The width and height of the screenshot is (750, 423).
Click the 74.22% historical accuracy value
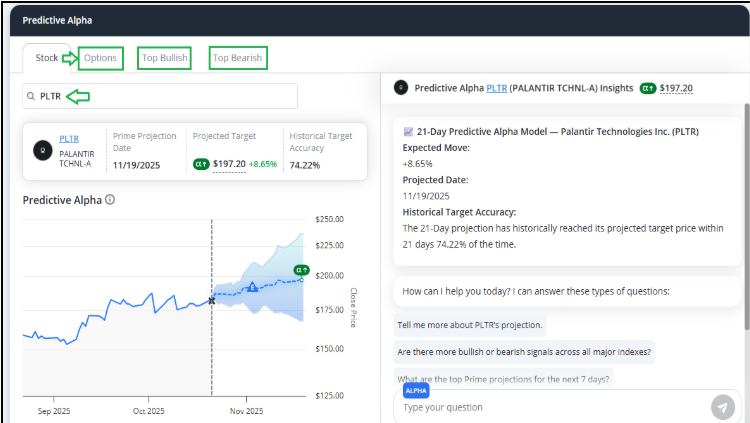pyautogui.click(x=305, y=166)
